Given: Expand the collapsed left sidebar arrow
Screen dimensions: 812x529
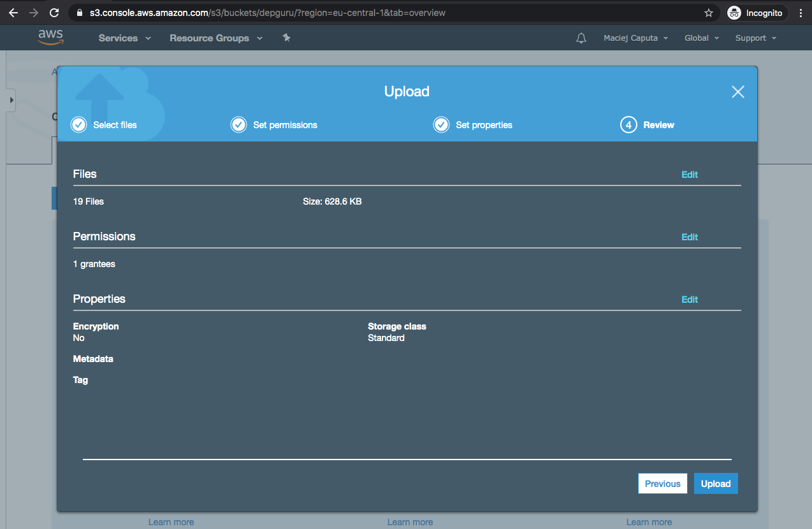Looking at the screenshot, I should tap(11, 100).
